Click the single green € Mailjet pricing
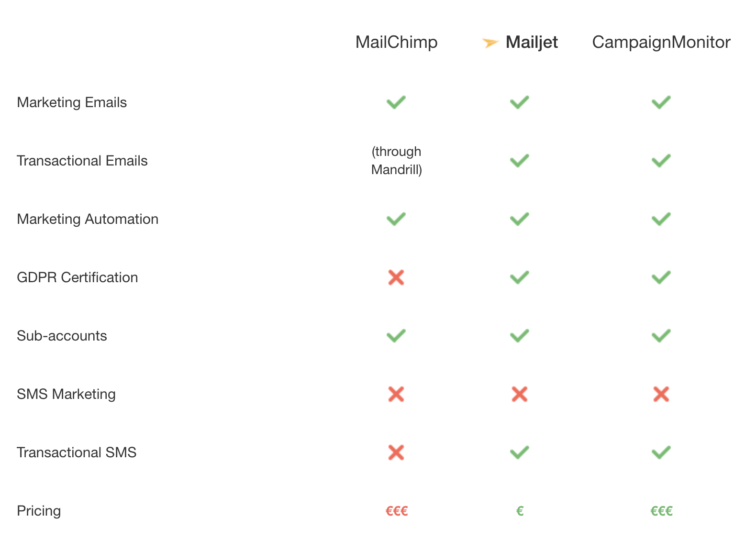This screenshot has width=756, height=551. [520, 511]
